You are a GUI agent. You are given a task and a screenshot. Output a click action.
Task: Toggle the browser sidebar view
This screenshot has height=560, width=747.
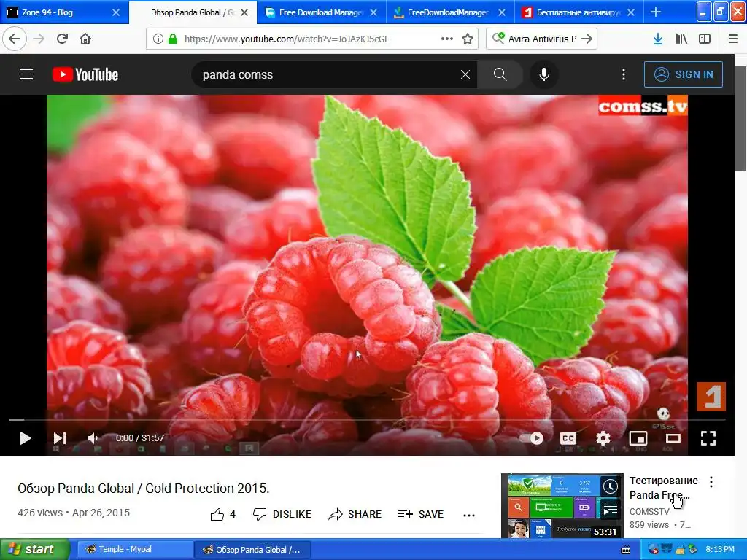pos(705,39)
